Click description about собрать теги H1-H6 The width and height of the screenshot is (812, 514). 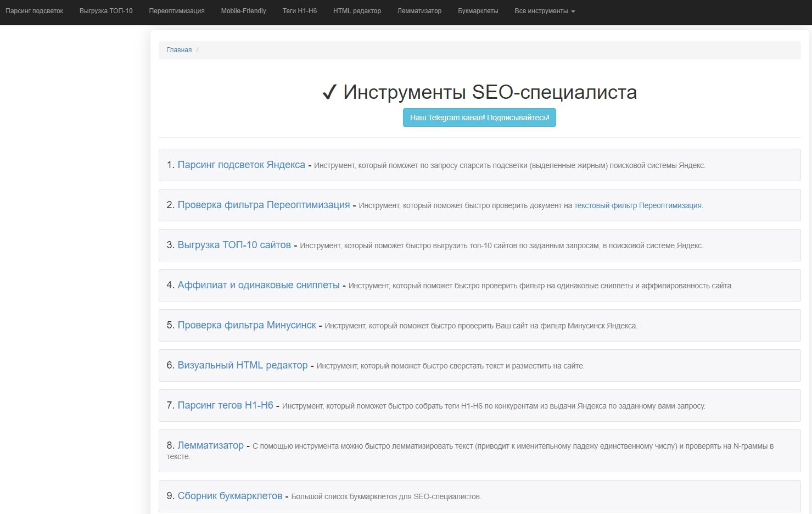pos(494,406)
